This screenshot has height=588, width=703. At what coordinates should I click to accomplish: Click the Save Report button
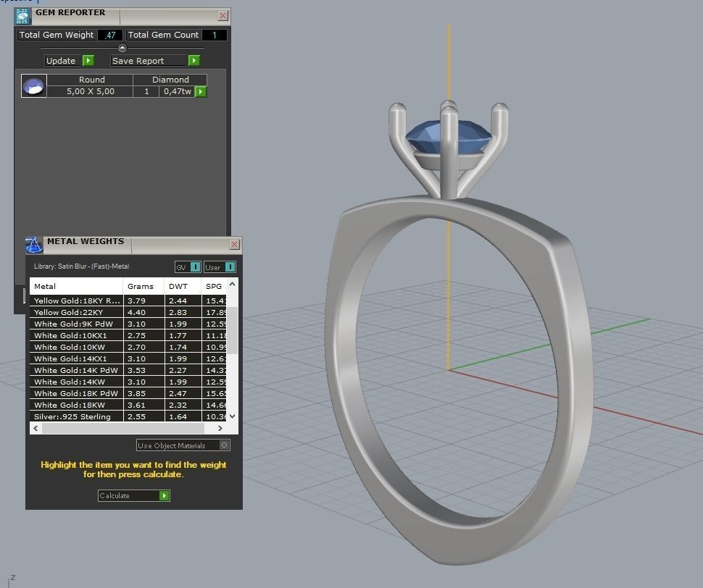point(154,60)
